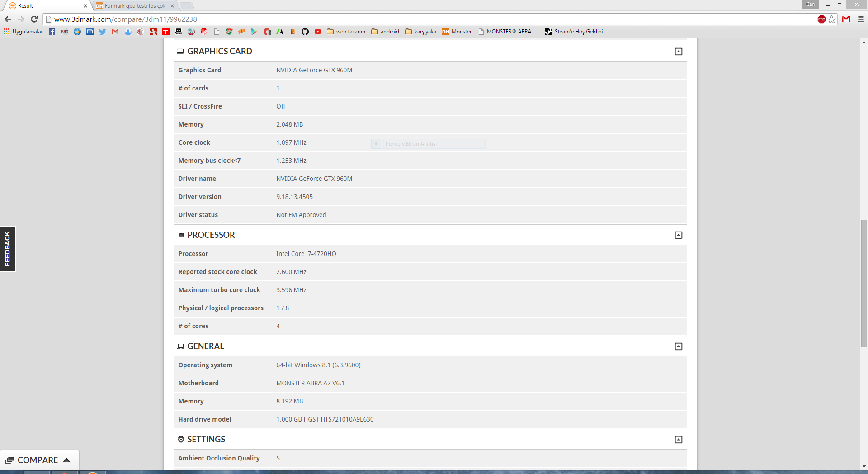Reload the 3DMark page

(34, 19)
